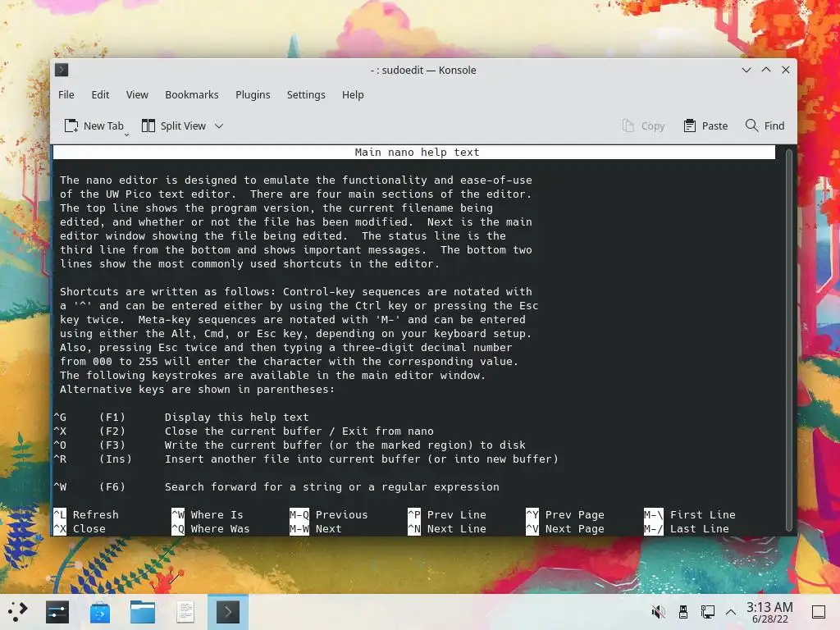Open a New Tab in Konsole

(x=94, y=126)
